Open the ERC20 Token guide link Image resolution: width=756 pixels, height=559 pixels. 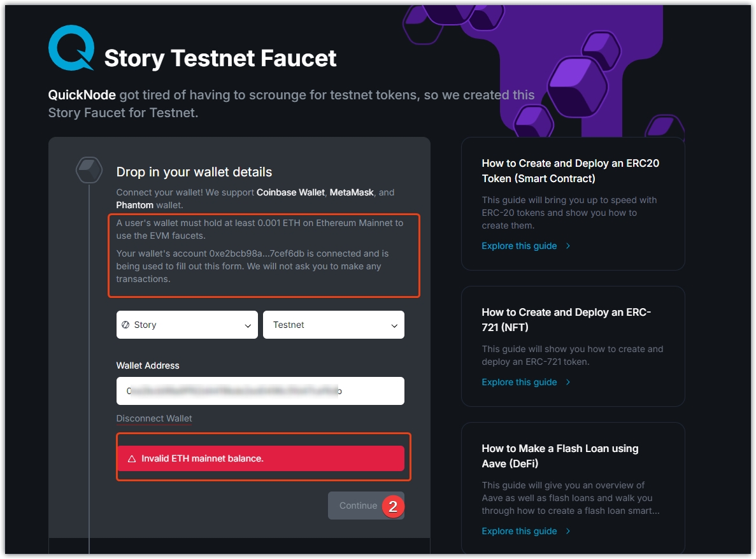pos(519,246)
